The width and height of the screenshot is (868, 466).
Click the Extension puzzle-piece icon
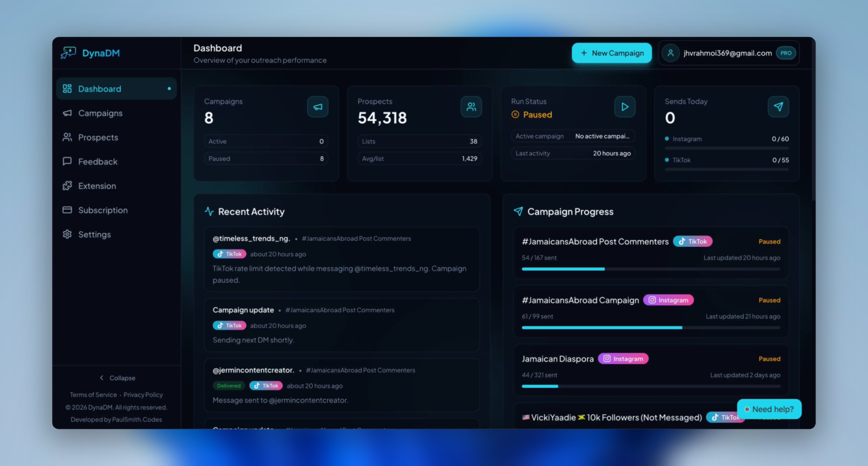pos(67,185)
